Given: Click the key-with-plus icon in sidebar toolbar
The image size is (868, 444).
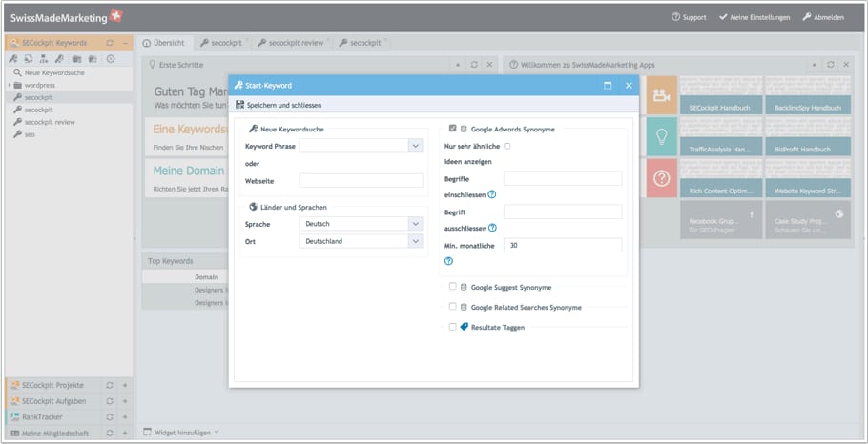Looking at the screenshot, I should tap(13, 59).
